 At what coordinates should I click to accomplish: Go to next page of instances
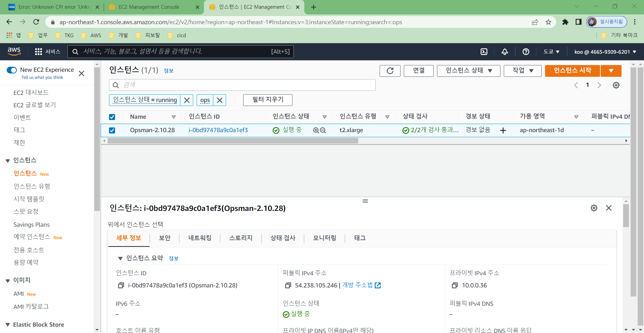[x=599, y=85]
